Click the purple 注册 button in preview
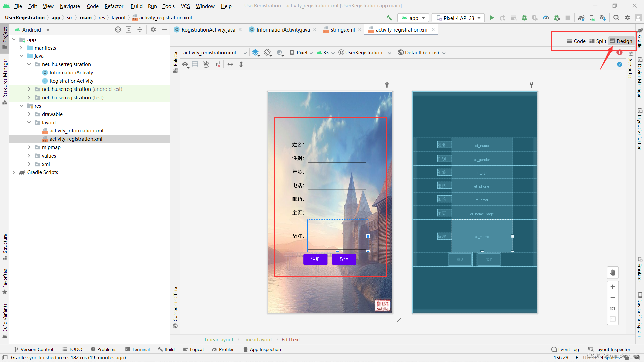The height and width of the screenshot is (362, 644). [x=315, y=259]
